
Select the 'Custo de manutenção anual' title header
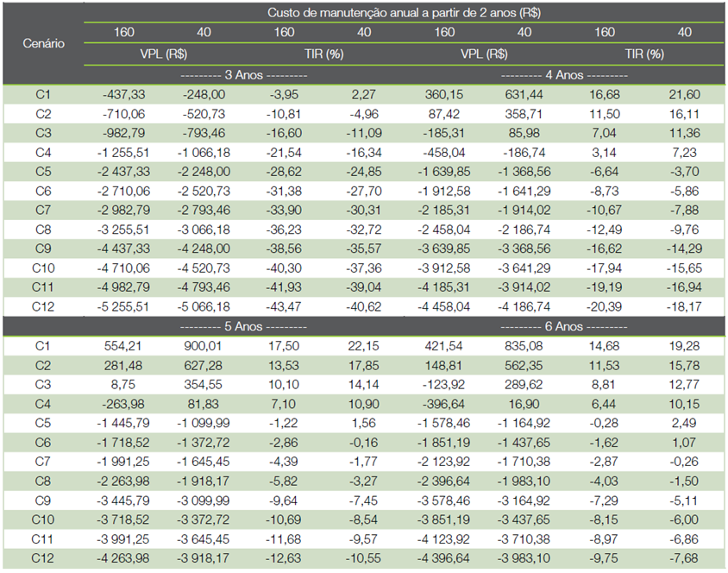click(x=404, y=13)
